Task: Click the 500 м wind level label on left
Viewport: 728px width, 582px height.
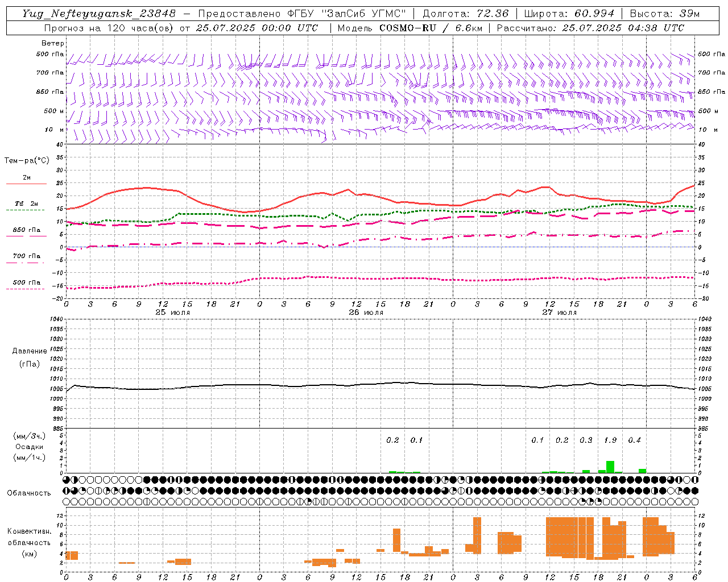Action: [x=54, y=111]
